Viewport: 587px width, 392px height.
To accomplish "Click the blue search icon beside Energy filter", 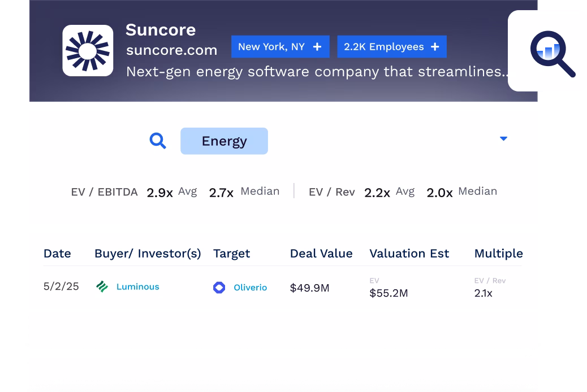I will (x=158, y=141).
